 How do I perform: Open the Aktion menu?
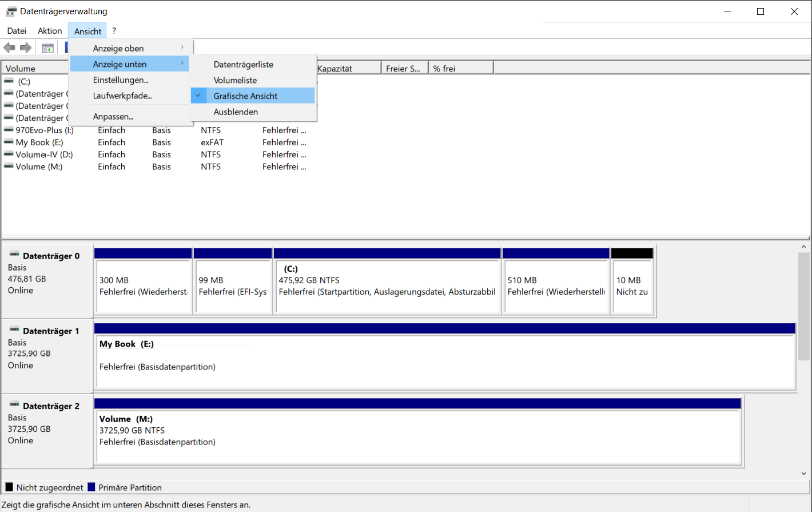(x=50, y=31)
